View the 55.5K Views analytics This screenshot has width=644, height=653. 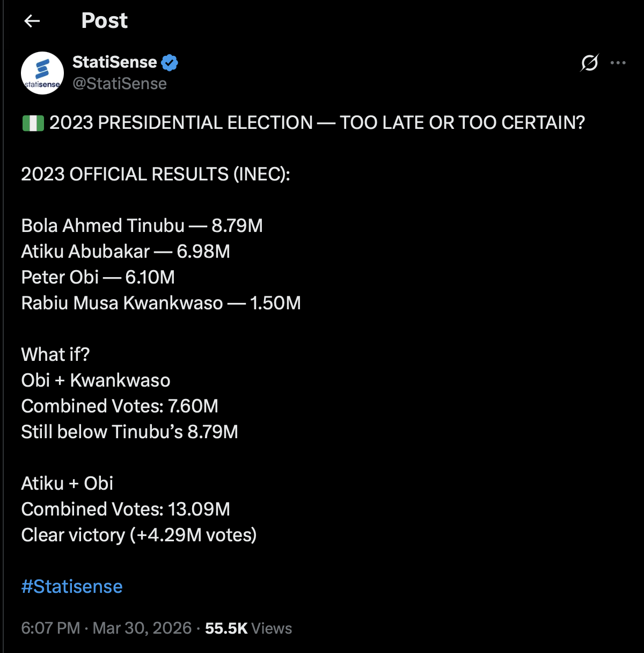[248, 628]
